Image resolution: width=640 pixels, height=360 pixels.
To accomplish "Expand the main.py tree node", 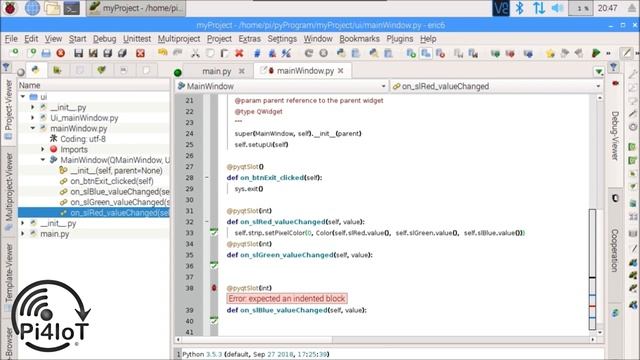I will 23,234.
